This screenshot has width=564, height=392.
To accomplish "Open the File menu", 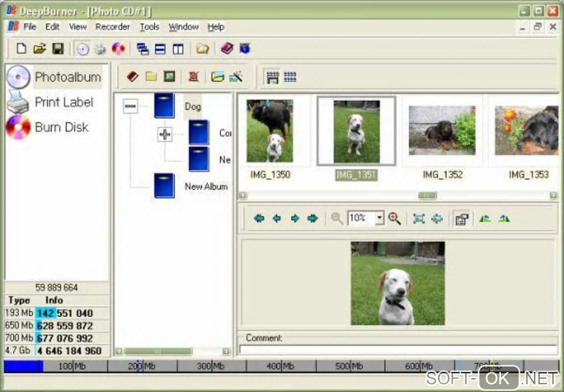I will [30, 27].
